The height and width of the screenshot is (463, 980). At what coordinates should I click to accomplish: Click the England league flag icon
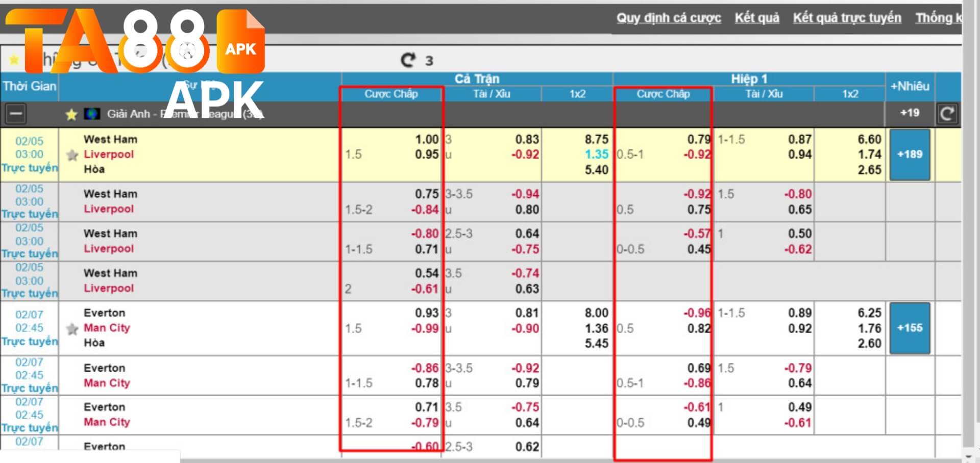[x=92, y=114]
